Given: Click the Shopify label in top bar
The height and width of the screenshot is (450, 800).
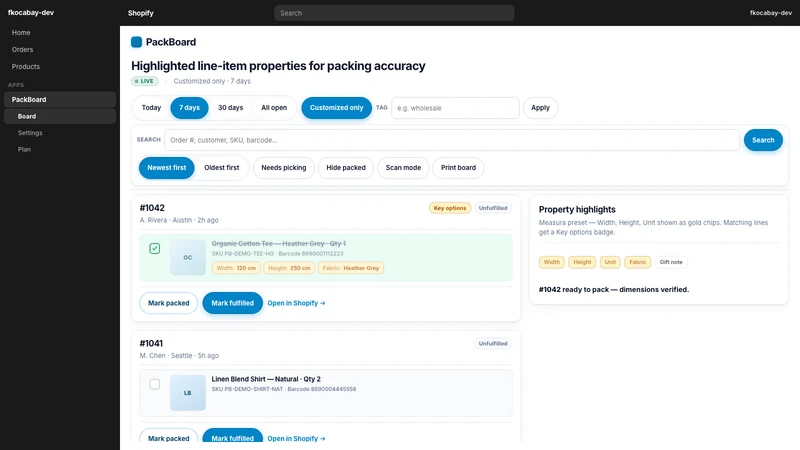Looking at the screenshot, I should tap(140, 13).
